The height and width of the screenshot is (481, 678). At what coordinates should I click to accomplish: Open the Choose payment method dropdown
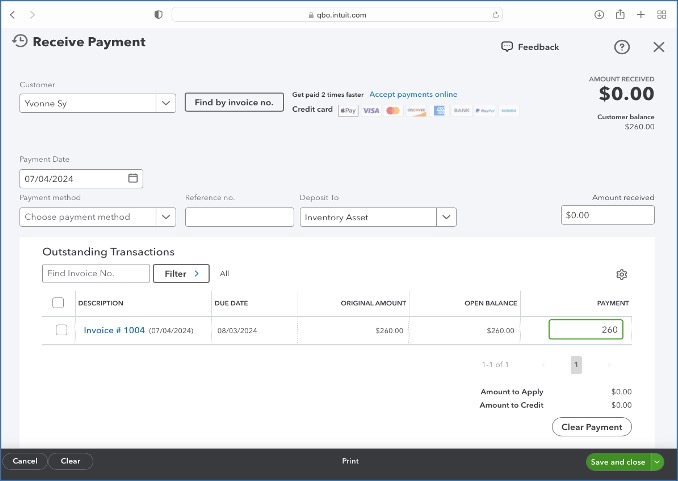point(166,217)
